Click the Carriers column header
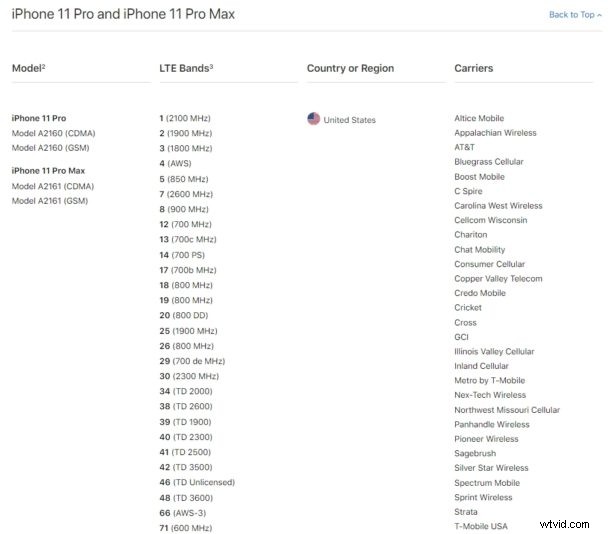610x534 pixels. 474,68
